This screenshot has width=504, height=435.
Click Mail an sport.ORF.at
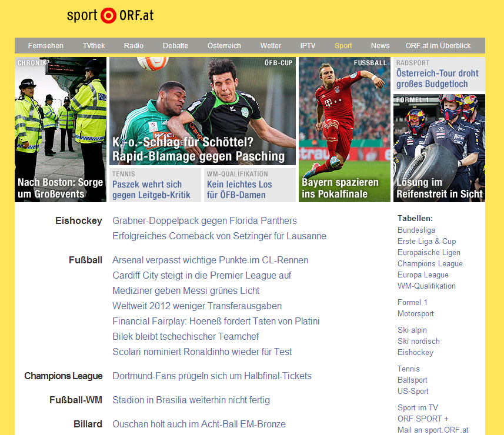433,430
